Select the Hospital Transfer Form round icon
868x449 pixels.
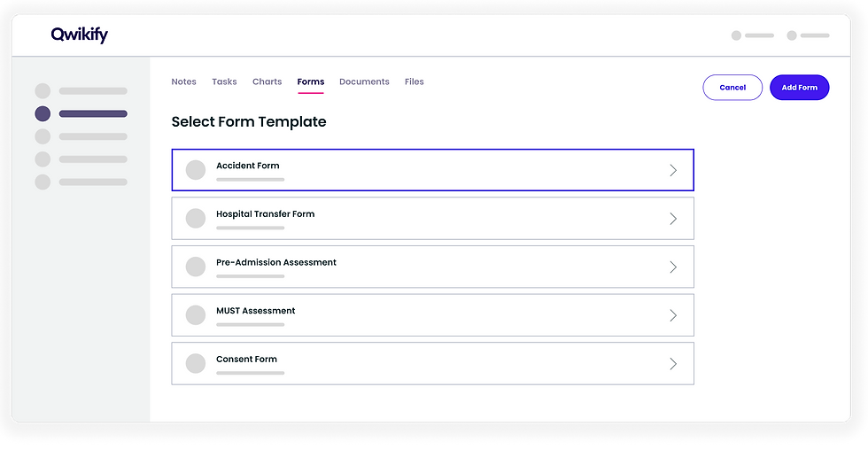tap(196, 219)
